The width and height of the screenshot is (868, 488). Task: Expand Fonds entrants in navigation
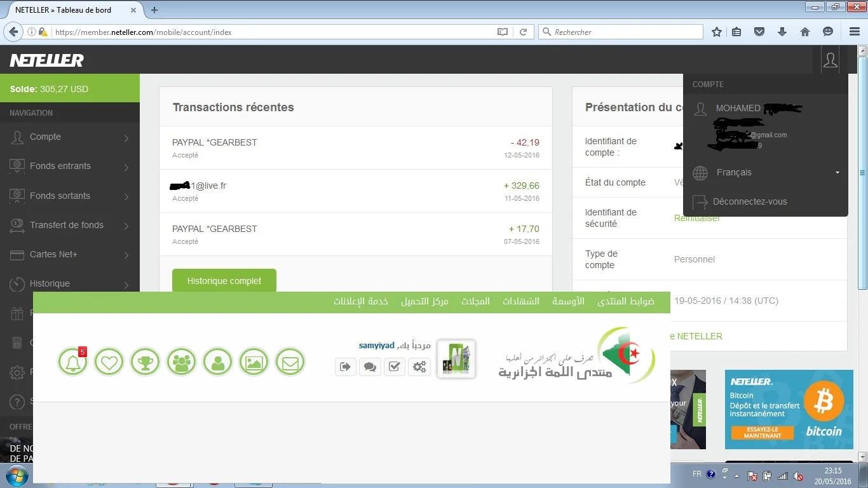point(70,166)
